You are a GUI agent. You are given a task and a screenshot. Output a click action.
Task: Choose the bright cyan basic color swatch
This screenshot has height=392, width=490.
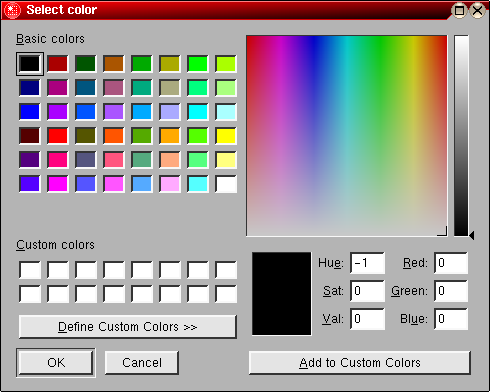click(x=198, y=111)
